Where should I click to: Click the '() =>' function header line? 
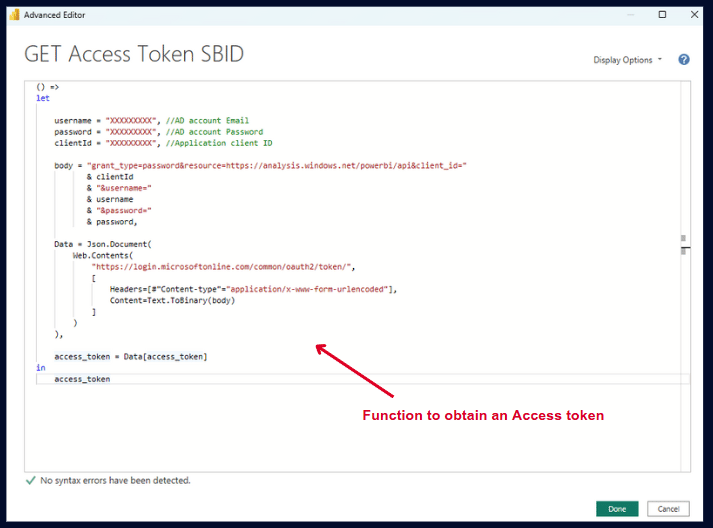click(x=48, y=87)
